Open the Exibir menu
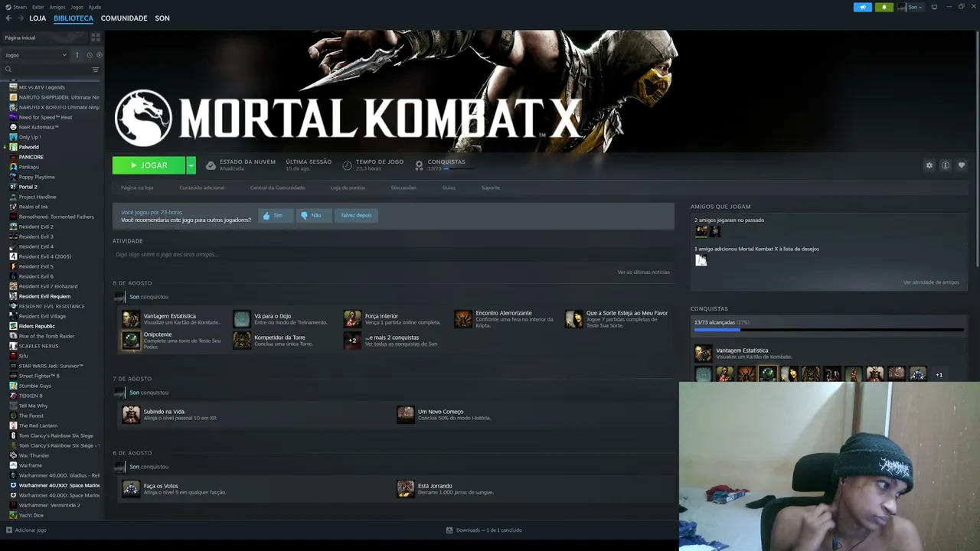Screen dimensions: 980x551 coord(38,7)
